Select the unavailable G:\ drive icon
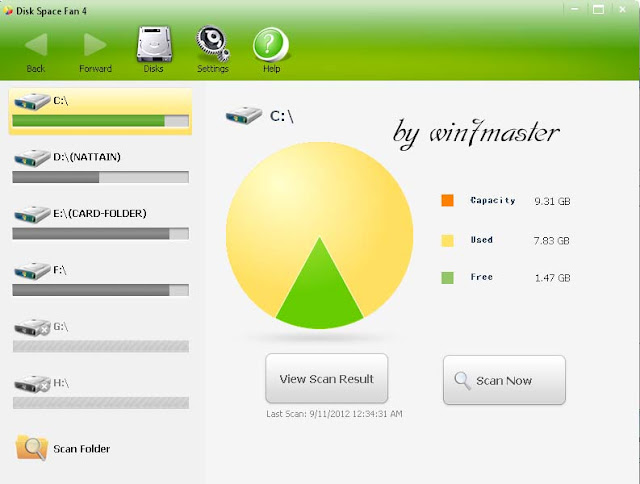This screenshot has height=484, width=640. (x=32, y=327)
